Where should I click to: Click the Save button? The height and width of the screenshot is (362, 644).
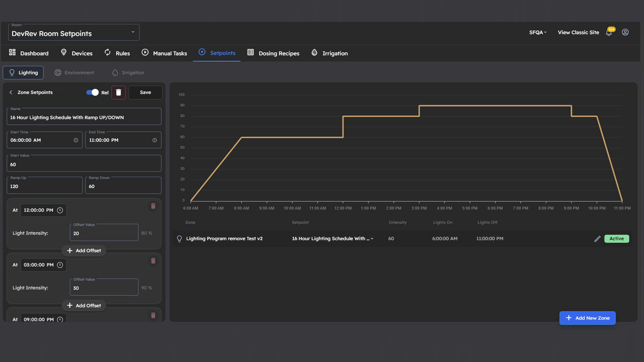pyautogui.click(x=145, y=93)
